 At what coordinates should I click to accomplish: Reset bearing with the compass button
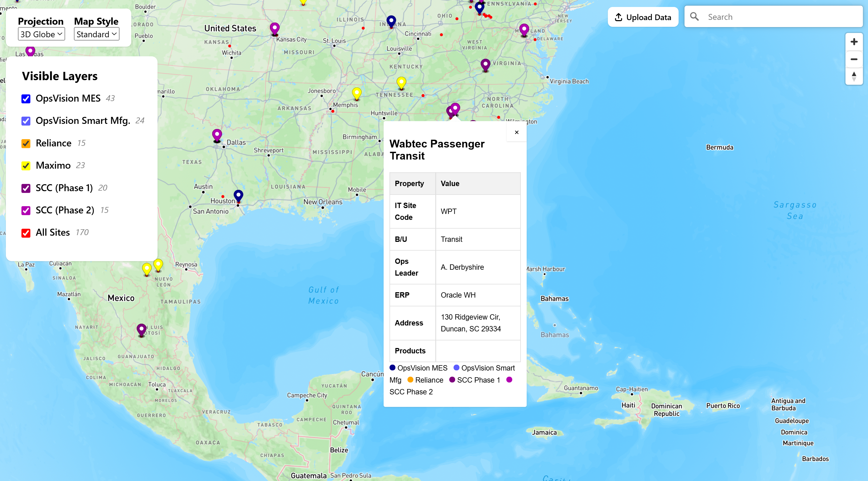click(x=854, y=77)
